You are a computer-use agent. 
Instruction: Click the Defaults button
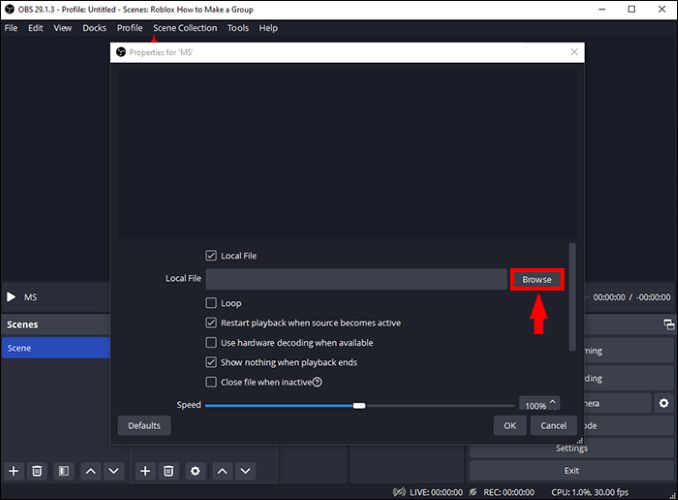144,425
